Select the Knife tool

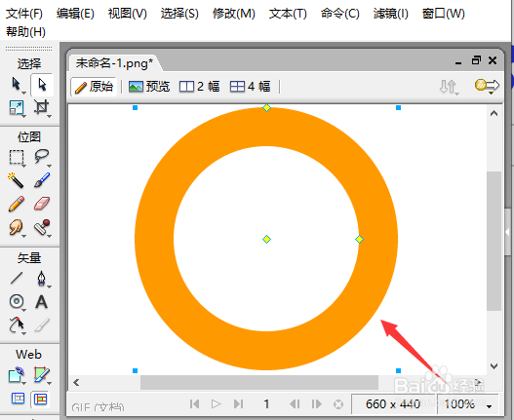(42, 325)
